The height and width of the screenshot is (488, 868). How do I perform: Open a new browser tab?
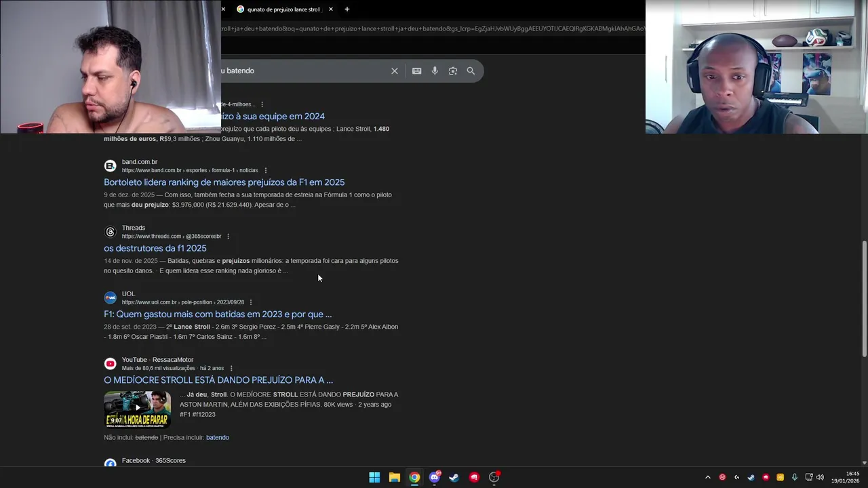tap(347, 9)
